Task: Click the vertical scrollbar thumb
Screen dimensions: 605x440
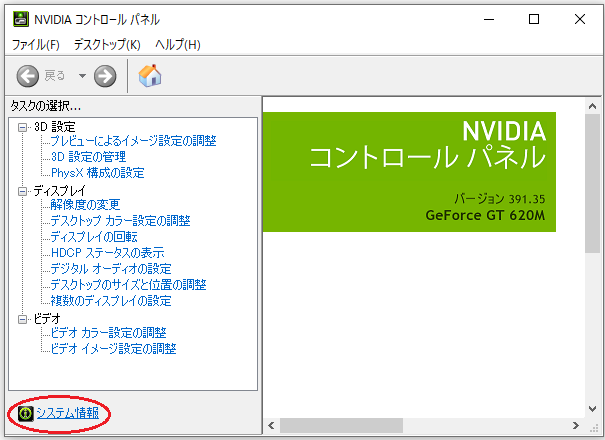Action: [592, 184]
